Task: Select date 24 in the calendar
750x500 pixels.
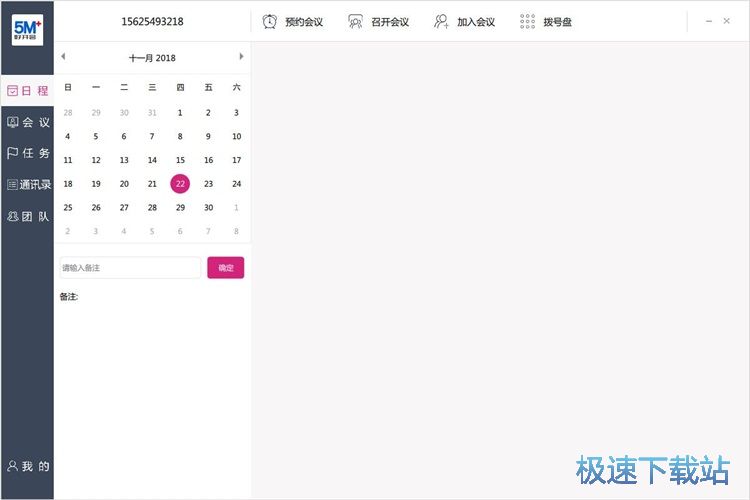Action: click(236, 184)
